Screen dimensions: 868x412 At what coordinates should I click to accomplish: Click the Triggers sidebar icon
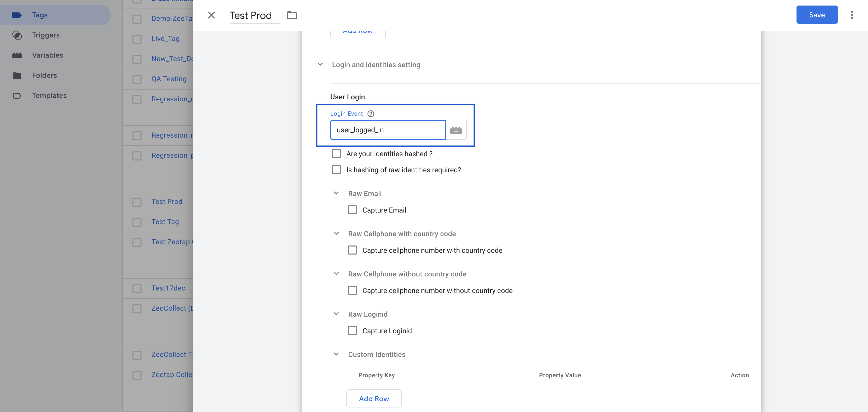17,35
